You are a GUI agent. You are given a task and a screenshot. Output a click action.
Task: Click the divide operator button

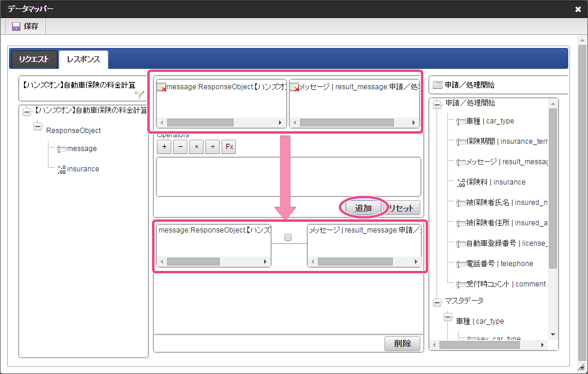(213, 147)
